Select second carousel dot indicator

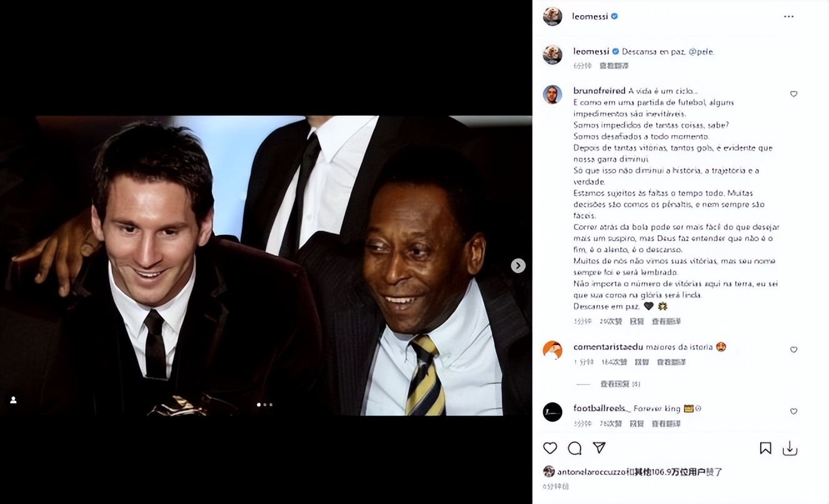pyautogui.click(x=264, y=405)
